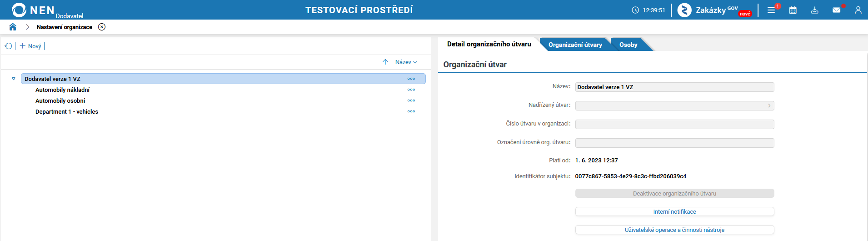Open the Nadřízený útvar selector arrow

click(769, 105)
